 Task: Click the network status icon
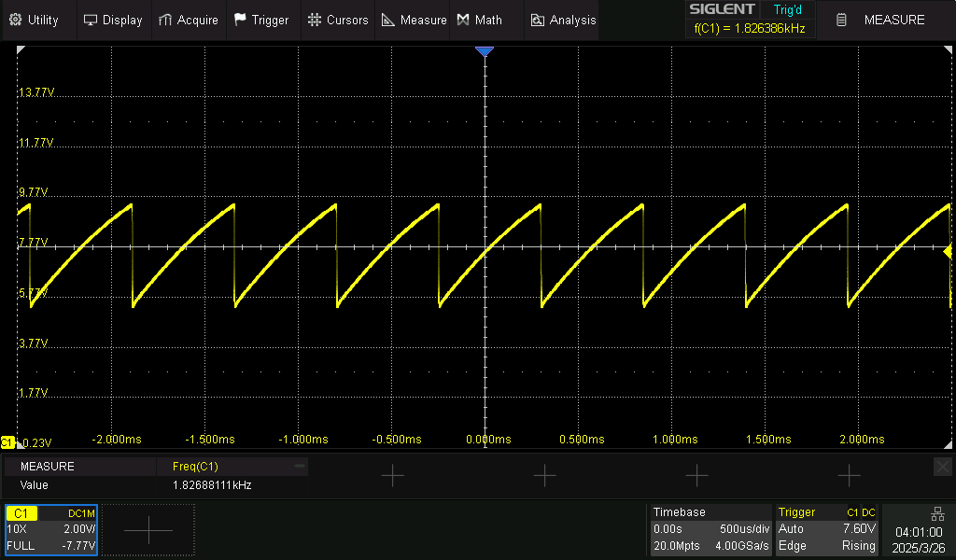coord(937,514)
